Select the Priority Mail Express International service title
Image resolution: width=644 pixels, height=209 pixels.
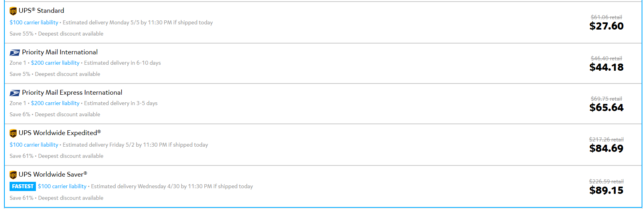click(x=72, y=92)
